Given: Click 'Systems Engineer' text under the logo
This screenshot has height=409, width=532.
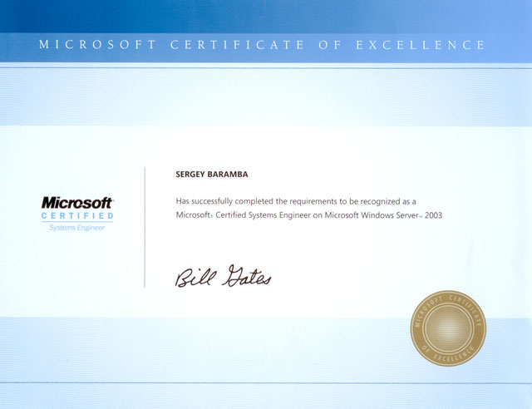Looking at the screenshot, I should 77,228.
